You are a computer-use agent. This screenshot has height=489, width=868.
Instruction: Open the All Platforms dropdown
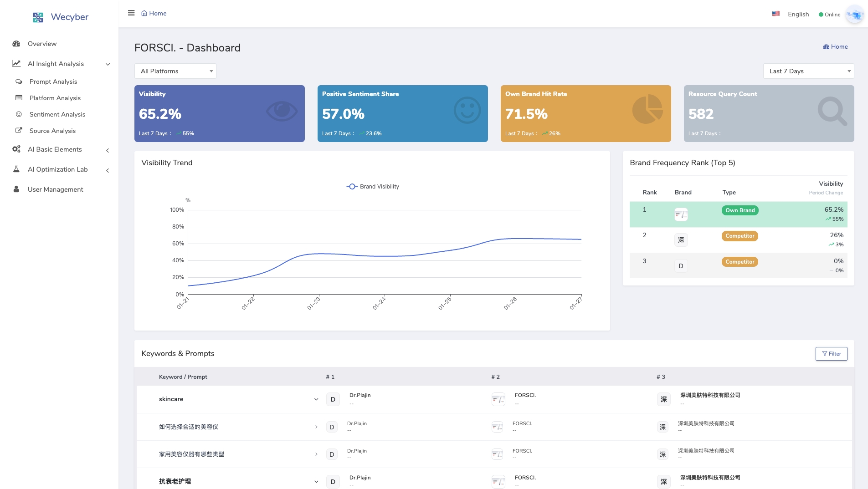coord(175,71)
